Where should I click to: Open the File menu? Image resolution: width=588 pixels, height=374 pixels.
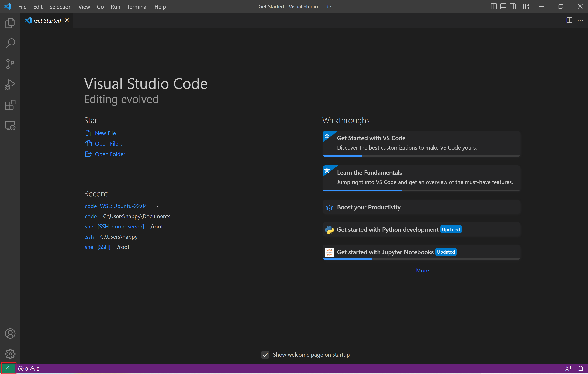pos(22,7)
